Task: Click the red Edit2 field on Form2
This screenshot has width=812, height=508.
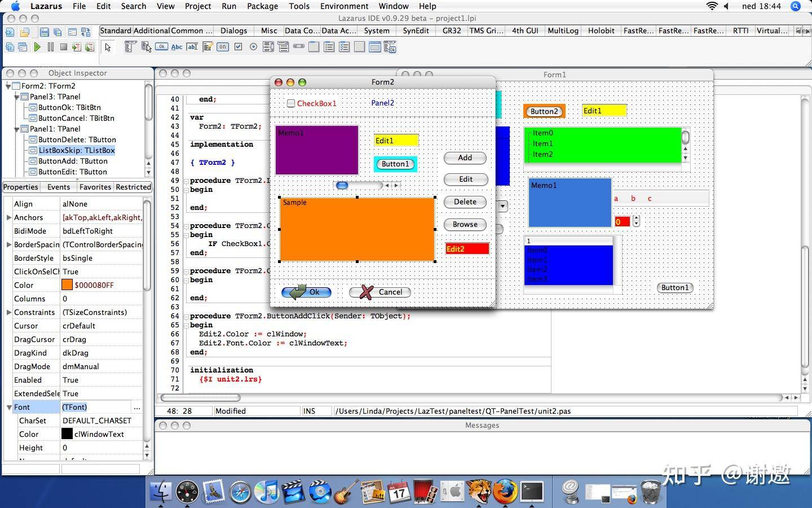Action: pyautogui.click(x=467, y=249)
